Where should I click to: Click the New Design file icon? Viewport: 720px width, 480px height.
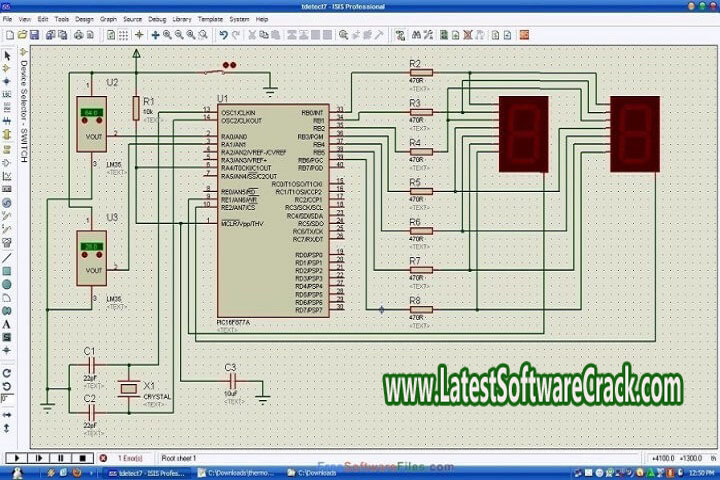pos(8,35)
